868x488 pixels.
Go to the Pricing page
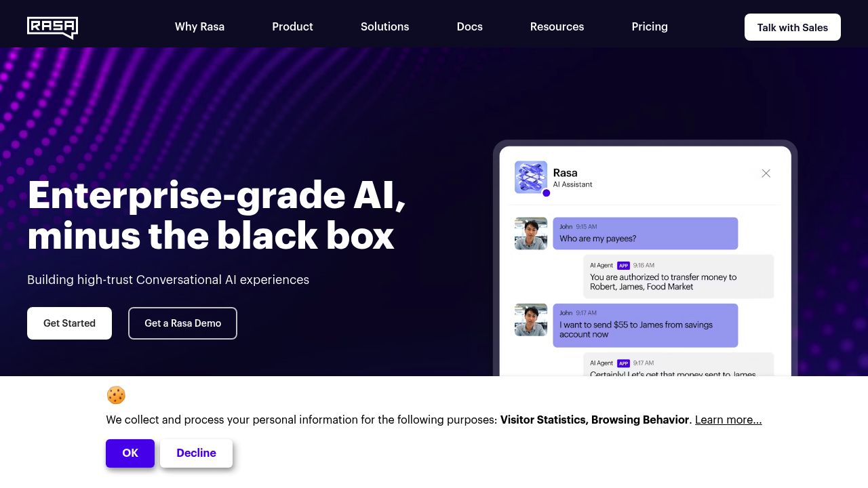pos(649,27)
